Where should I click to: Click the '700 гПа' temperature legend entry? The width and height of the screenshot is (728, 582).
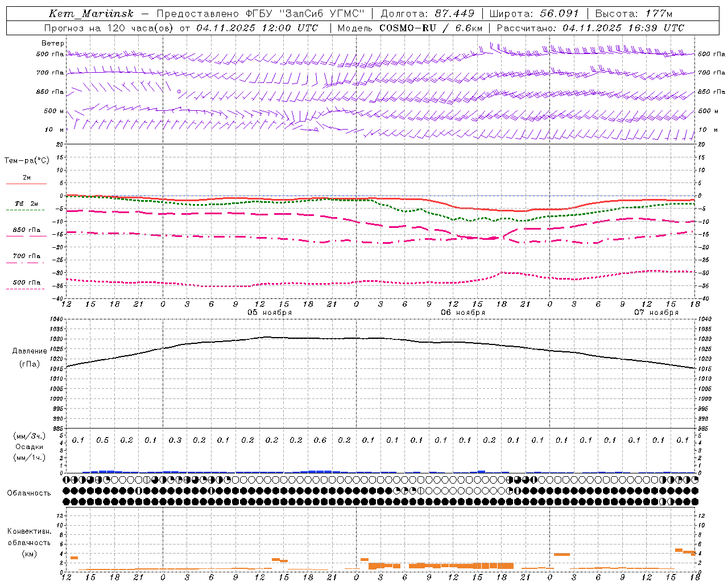[x=27, y=256]
